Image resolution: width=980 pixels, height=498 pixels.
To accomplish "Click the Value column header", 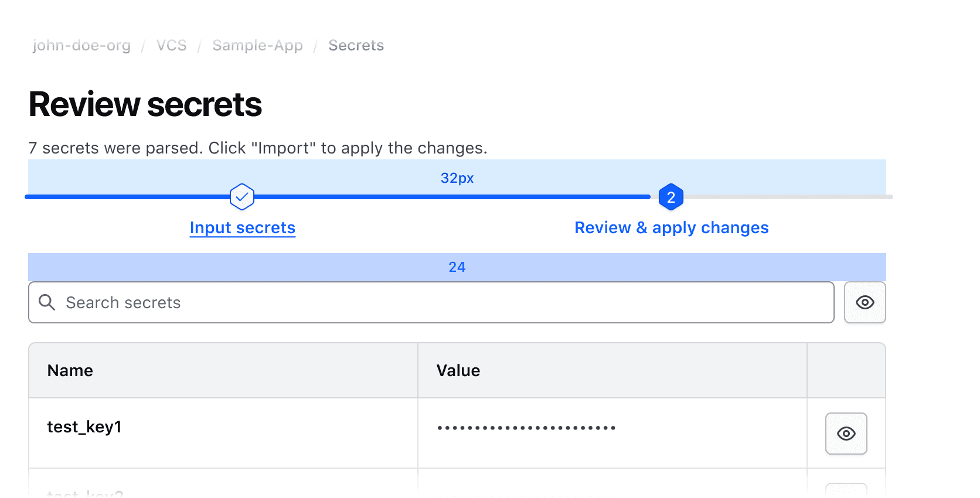I will click(x=458, y=370).
